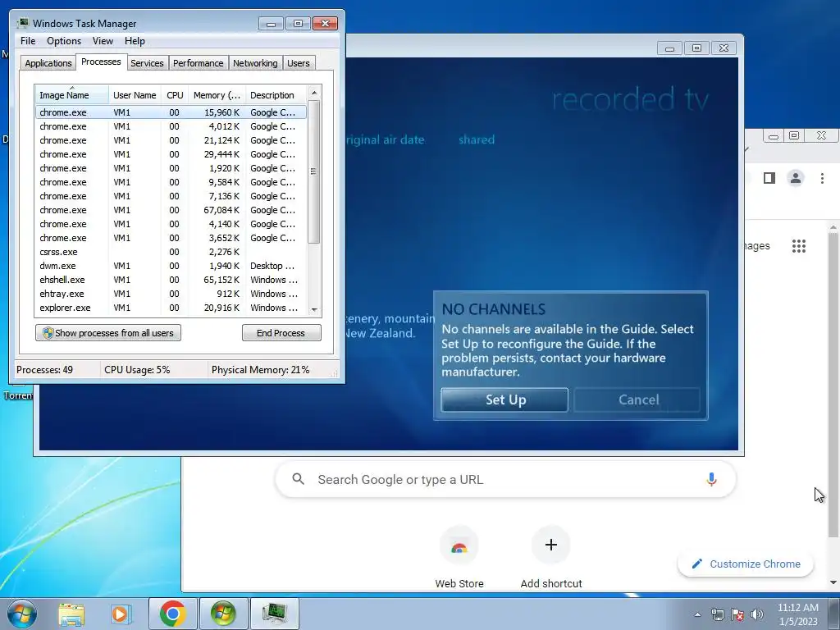The width and height of the screenshot is (840, 630).
Task: Start voice search with the microphone icon
Action: pyautogui.click(x=711, y=479)
